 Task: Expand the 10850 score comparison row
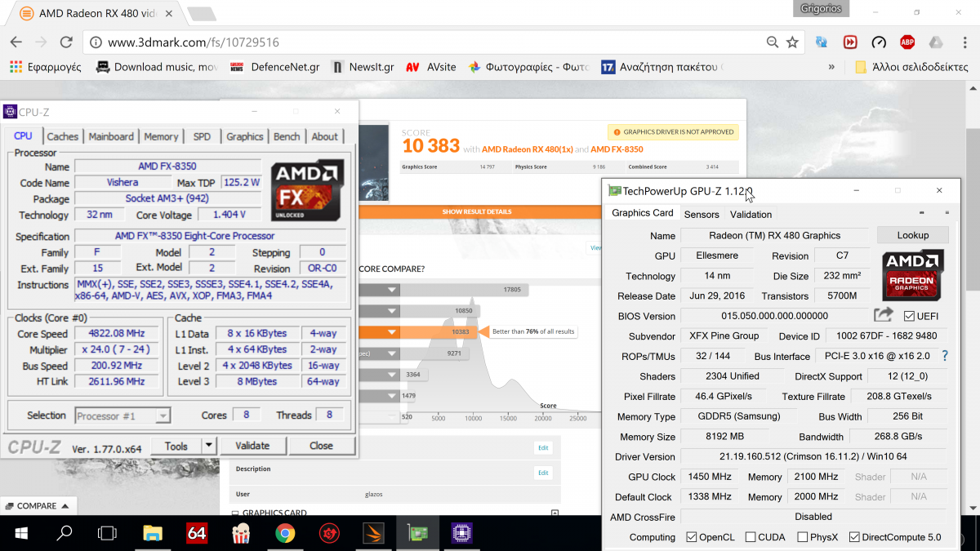pyautogui.click(x=393, y=311)
